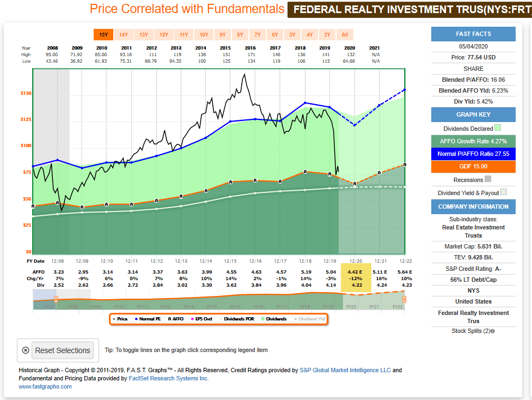This screenshot has height=400, width=532.
Task: Toggle the Normal PE legend item
Action: [x=148, y=319]
